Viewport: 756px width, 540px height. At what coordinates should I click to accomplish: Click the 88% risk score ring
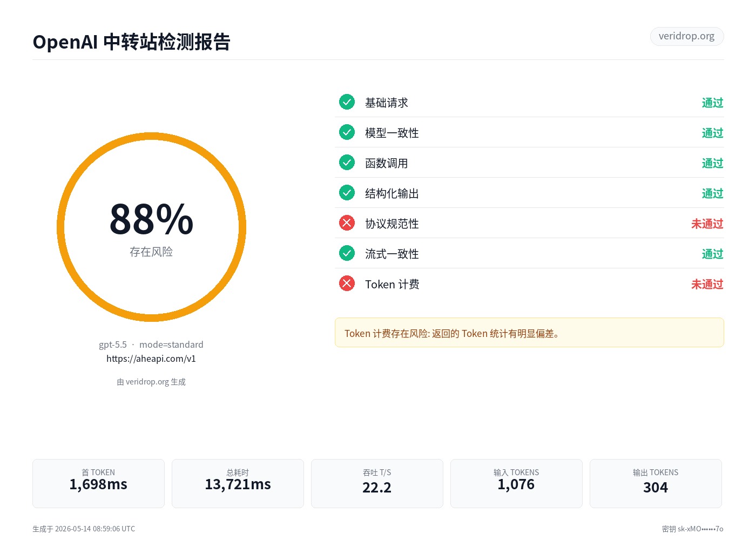point(151,227)
